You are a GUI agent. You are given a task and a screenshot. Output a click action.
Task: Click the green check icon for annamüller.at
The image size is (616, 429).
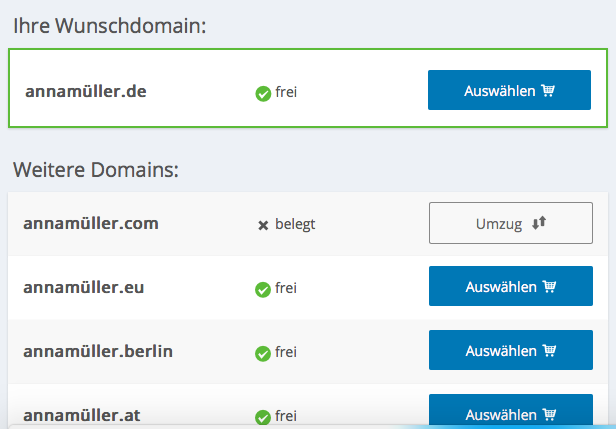click(263, 418)
